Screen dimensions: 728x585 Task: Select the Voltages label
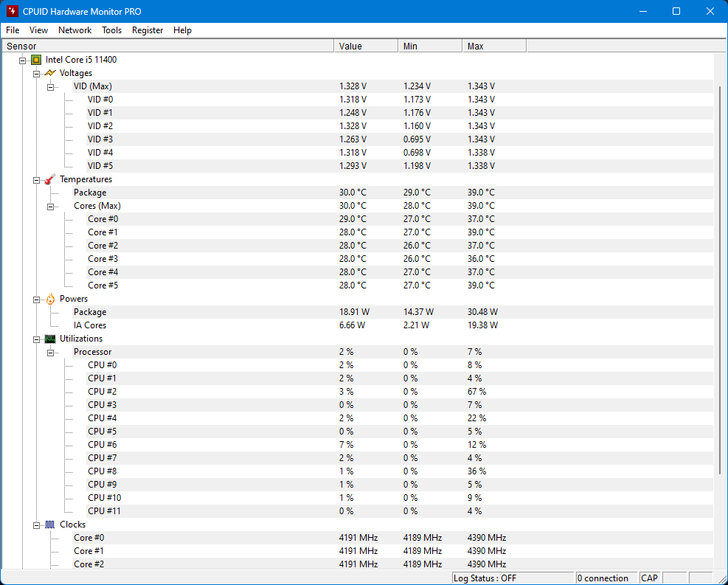point(76,73)
